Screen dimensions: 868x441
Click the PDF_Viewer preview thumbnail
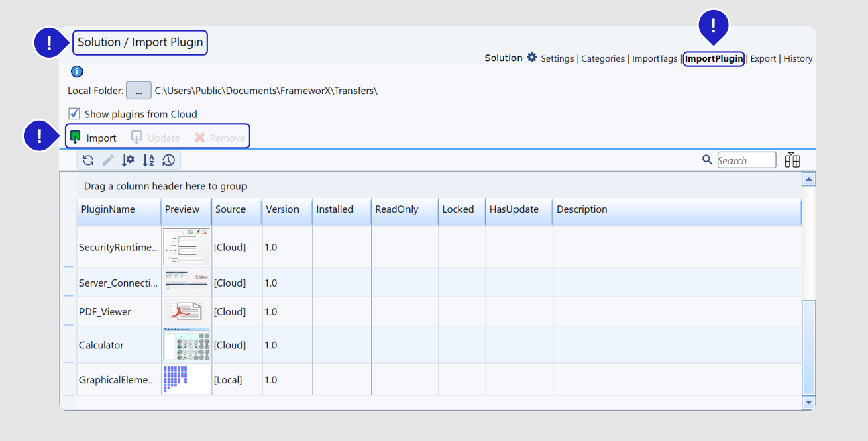(x=186, y=311)
